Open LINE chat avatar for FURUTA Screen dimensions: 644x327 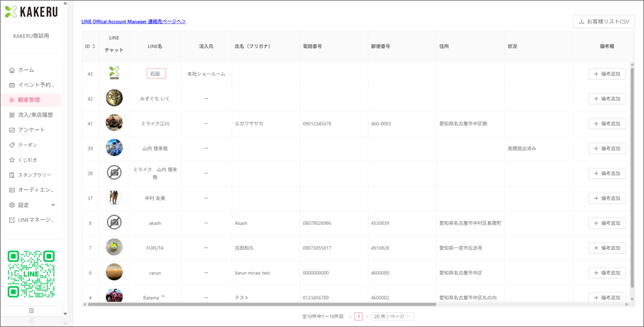[x=114, y=248]
